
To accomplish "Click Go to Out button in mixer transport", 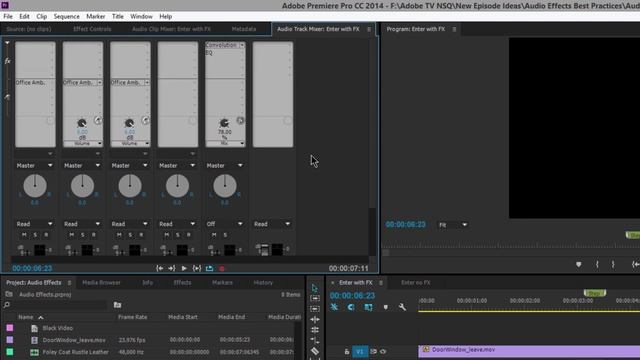I will click(171, 268).
